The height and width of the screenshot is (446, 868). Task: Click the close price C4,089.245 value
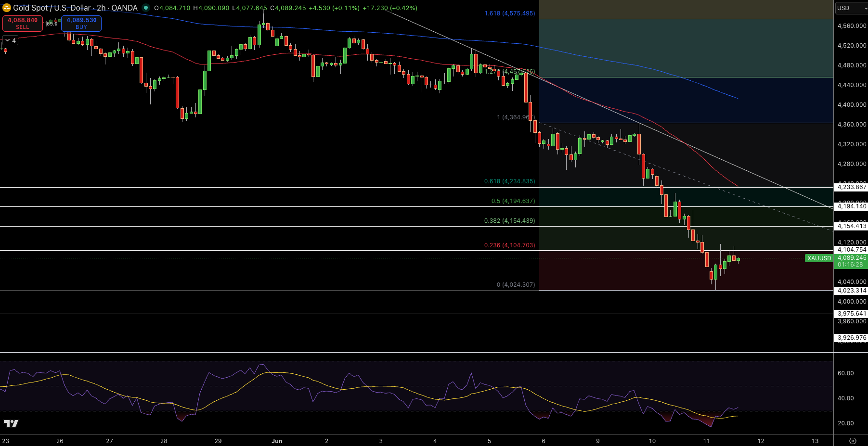[x=288, y=8]
